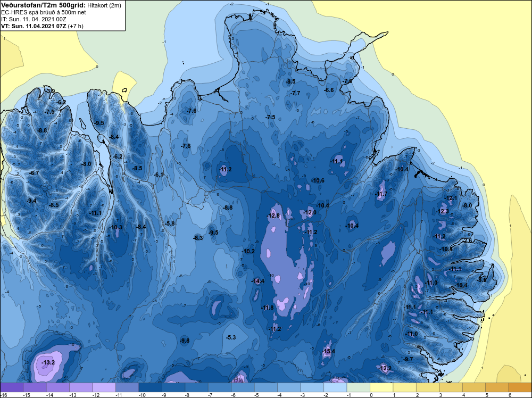Click the -6.6 temperature label

pos(329,90)
